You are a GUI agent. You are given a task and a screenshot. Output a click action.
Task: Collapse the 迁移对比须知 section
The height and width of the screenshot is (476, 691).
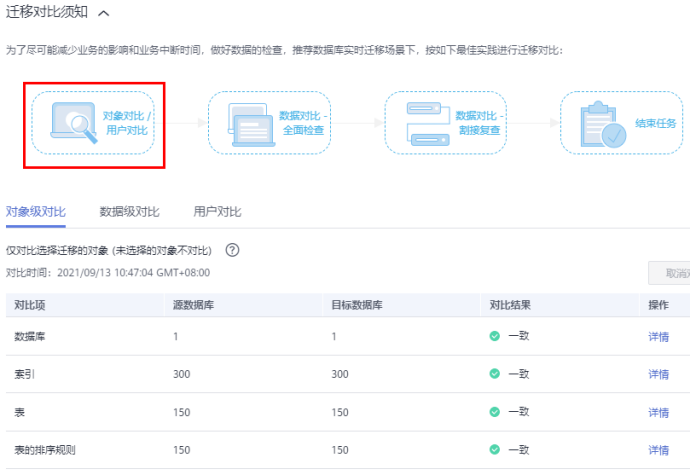(x=104, y=14)
